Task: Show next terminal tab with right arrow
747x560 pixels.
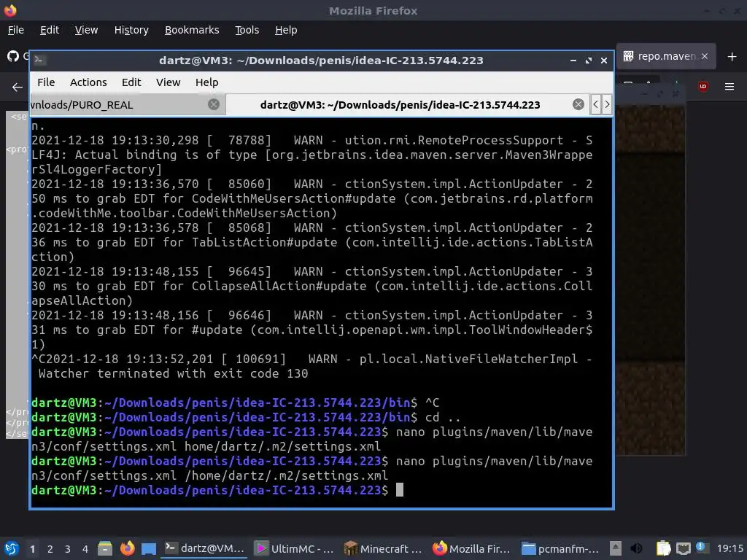Action: (x=607, y=104)
